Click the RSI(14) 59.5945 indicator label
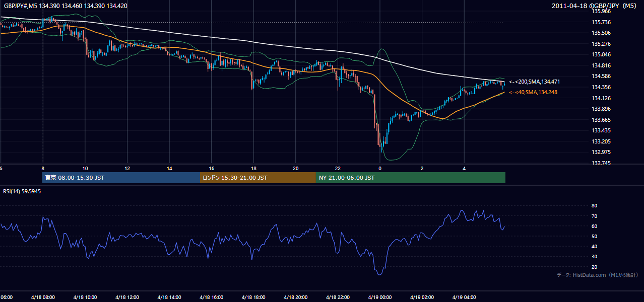Screen dimensions: 644x302 tap(22, 191)
